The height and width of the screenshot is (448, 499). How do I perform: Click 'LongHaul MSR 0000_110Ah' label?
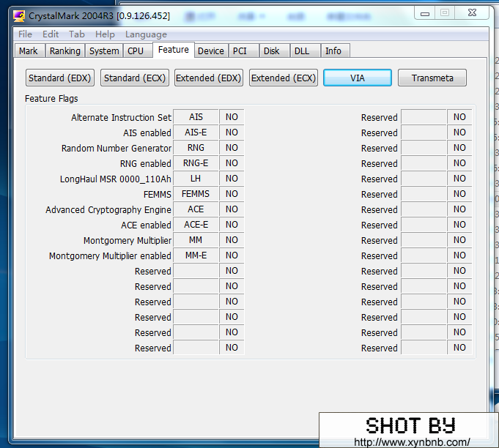116,179
